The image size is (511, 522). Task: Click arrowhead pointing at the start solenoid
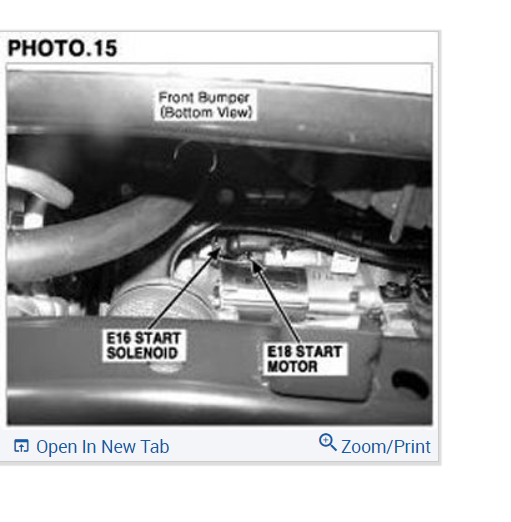coord(215,253)
